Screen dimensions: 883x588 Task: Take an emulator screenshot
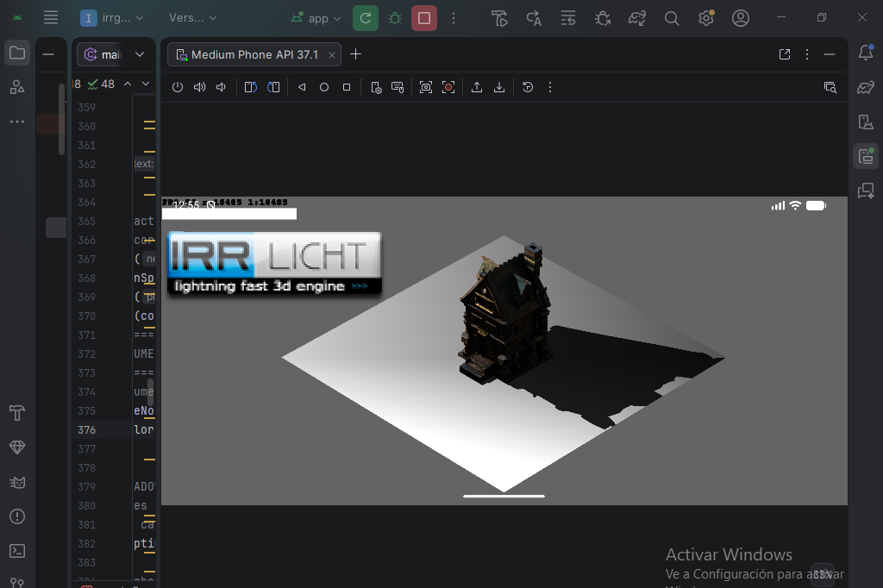pos(426,87)
